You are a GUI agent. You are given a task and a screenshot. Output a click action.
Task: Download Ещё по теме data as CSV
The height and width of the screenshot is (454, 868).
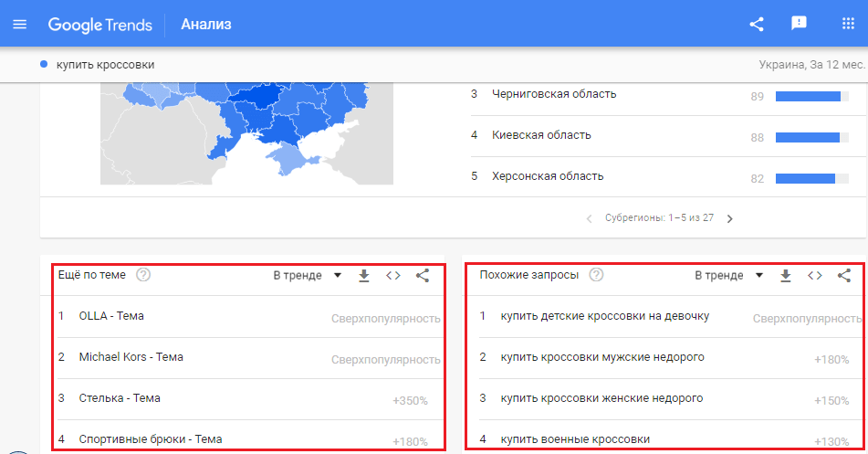point(363,276)
